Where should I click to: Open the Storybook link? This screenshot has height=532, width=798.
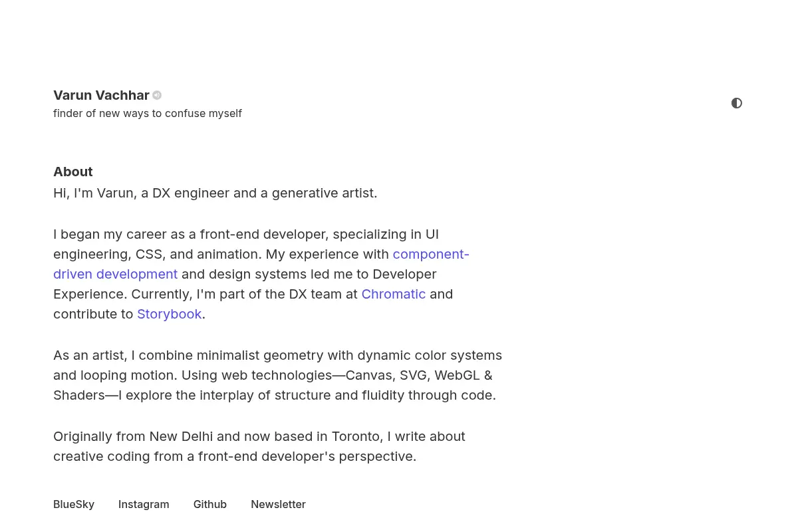pos(169,314)
